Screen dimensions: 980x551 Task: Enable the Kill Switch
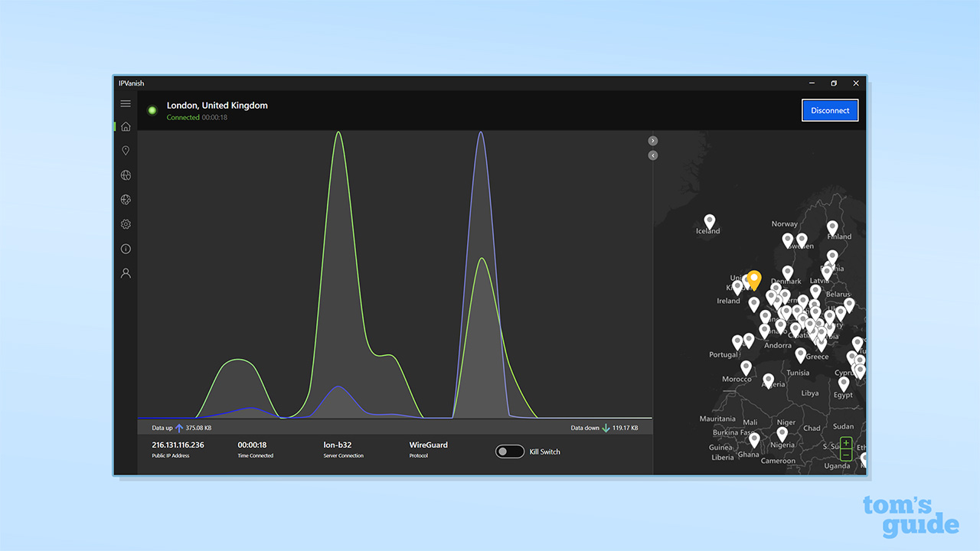point(509,452)
